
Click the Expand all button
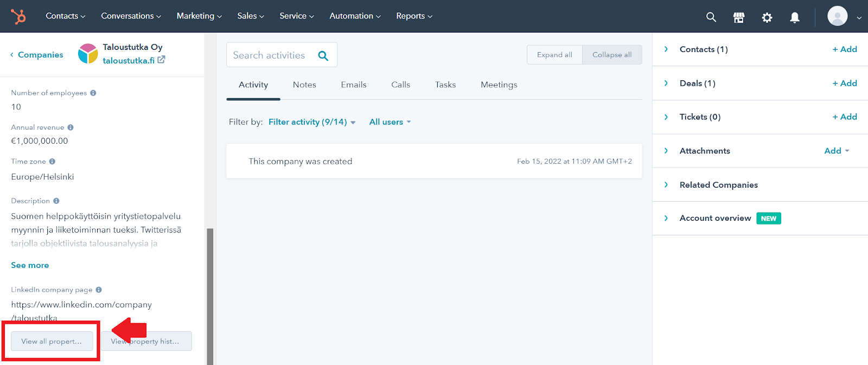554,55
